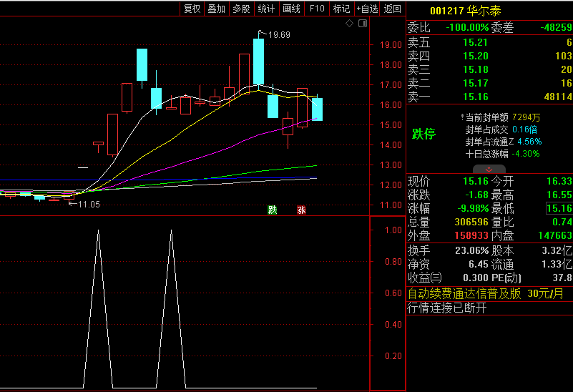573x392 pixels.
Task: Click the 外盘 value 158933
Action: point(471,235)
